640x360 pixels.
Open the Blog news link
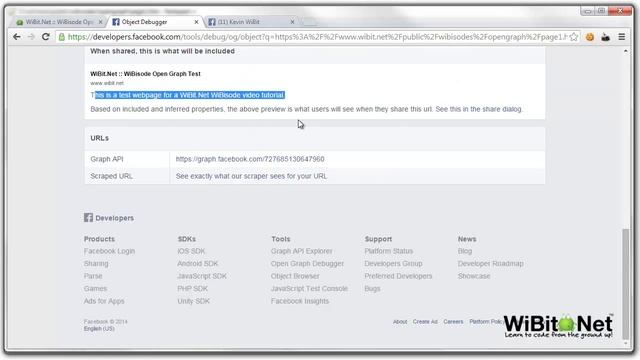(x=465, y=251)
